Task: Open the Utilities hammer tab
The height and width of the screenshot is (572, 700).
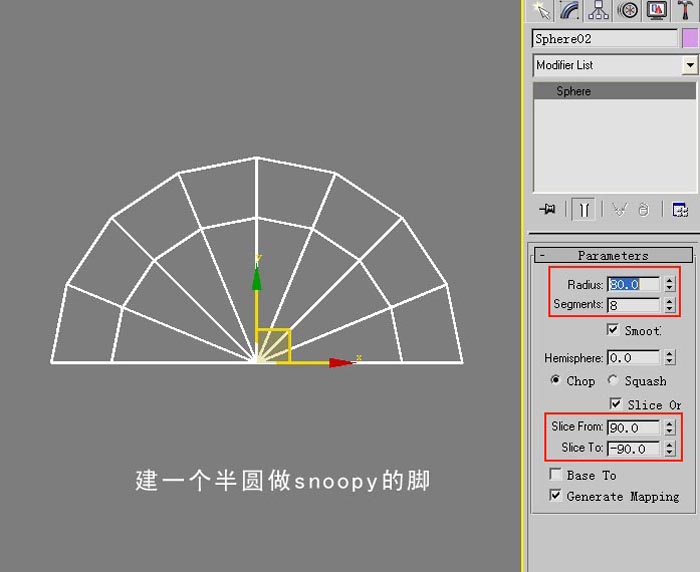Action: click(x=685, y=10)
